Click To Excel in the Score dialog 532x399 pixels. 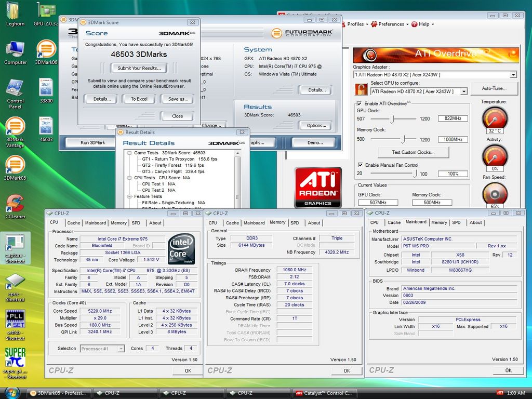pyautogui.click(x=139, y=99)
